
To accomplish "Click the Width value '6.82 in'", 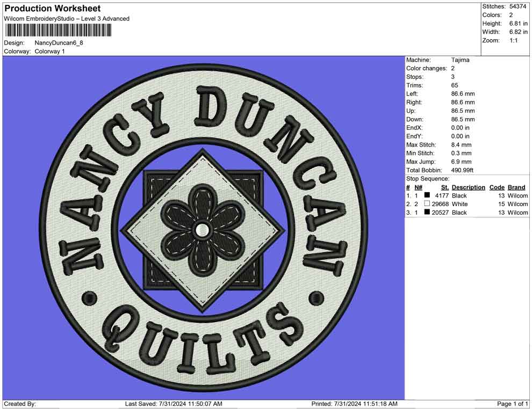I will click(518, 32).
